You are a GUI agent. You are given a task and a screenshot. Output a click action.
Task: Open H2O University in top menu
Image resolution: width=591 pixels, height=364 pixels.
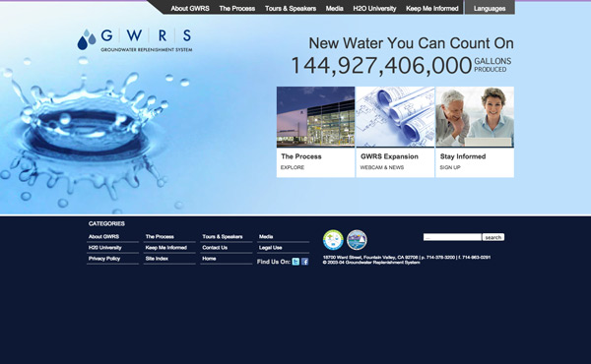point(374,8)
